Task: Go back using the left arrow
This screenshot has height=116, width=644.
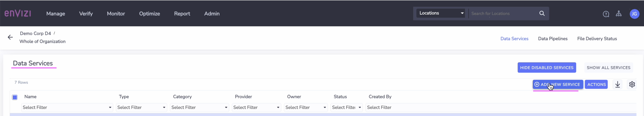Action: pyautogui.click(x=10, y=37)
